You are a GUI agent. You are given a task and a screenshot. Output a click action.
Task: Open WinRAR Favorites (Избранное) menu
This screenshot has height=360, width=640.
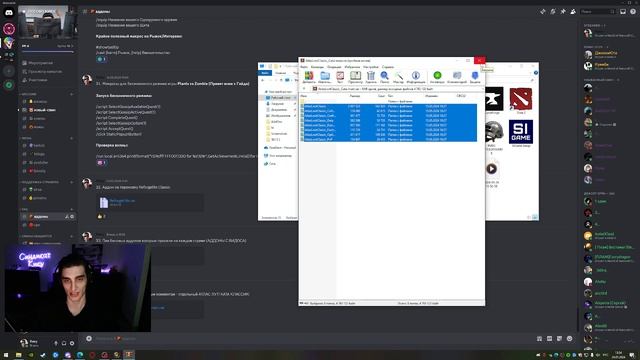pos(352,67)
